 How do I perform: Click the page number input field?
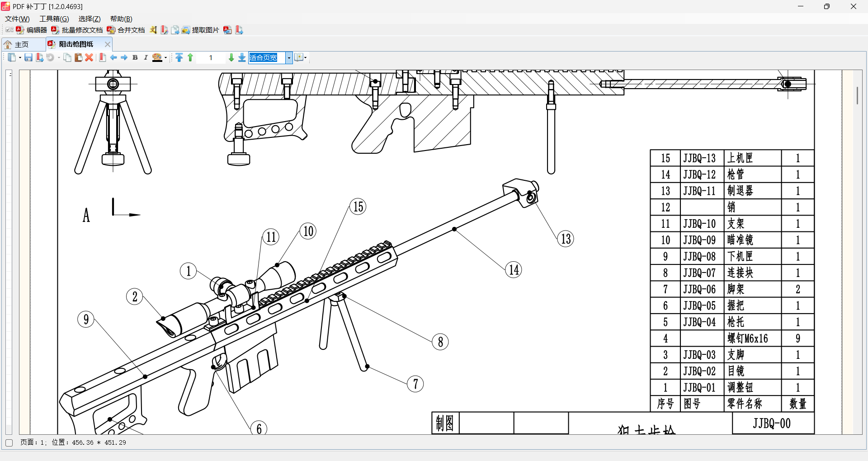(211, 57)
